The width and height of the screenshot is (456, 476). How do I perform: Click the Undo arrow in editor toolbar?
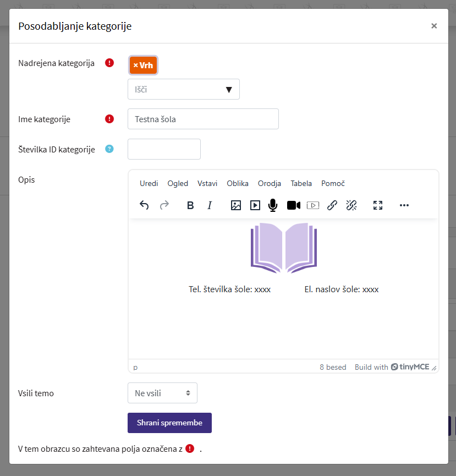pos(144,205)
